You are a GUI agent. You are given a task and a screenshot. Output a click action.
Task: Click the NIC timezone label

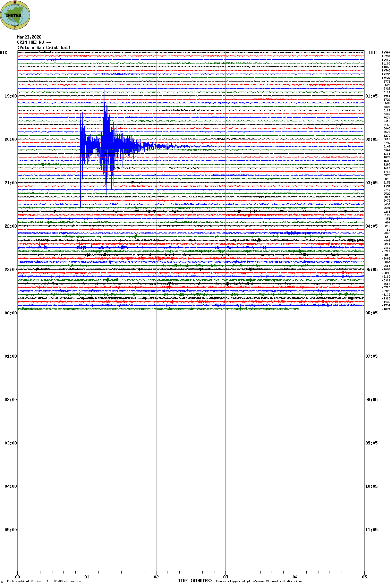pos(4,53)
